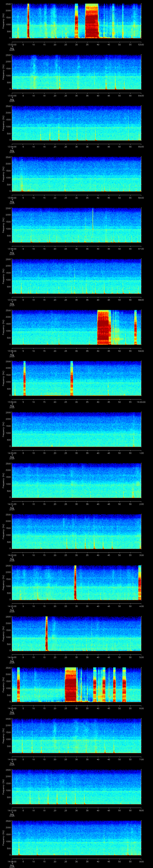Screen dimensions: 153x868
Task: Click the 1:00 end time label
Action: (141, 453)
